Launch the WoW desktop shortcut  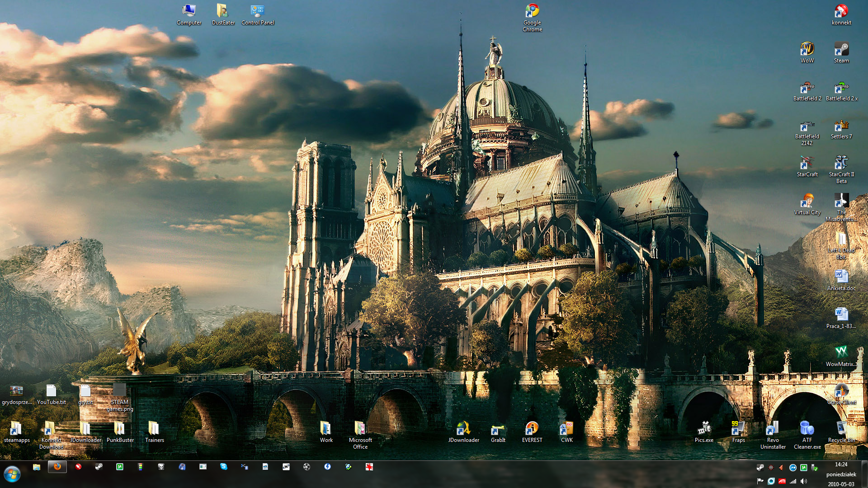(807, 52)
